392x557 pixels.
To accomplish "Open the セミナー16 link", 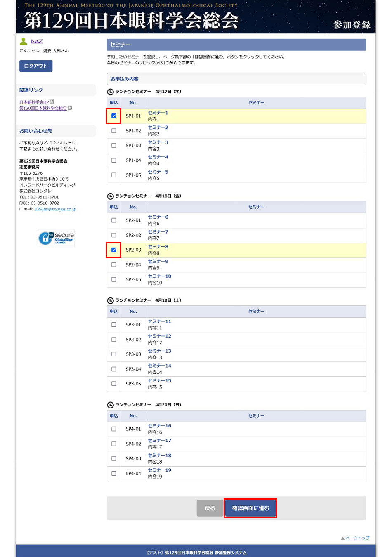I will click(x=159, y=426).
